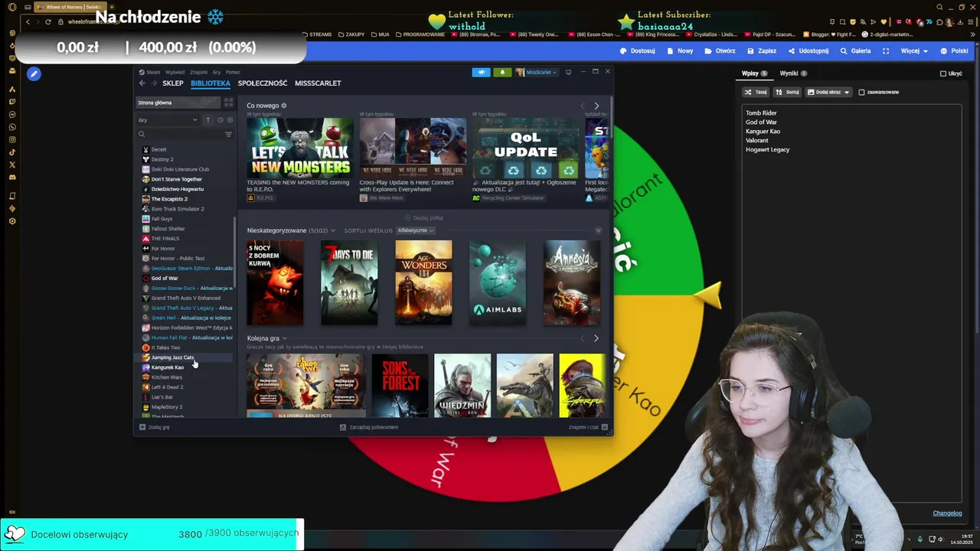980x551 pixels.
Task: Open Znajomi i czat in Steam
Action: click(x=588, y=427)
